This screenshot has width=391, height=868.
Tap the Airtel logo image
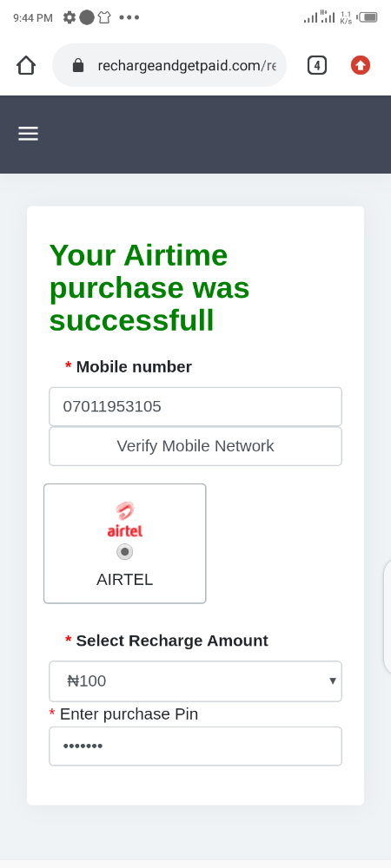pyautogui.click(x=124, y=520)
